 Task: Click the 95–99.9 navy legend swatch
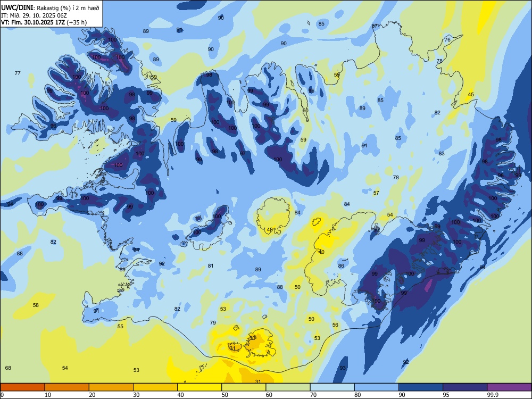pyautogui.click(x=465, y=387)
